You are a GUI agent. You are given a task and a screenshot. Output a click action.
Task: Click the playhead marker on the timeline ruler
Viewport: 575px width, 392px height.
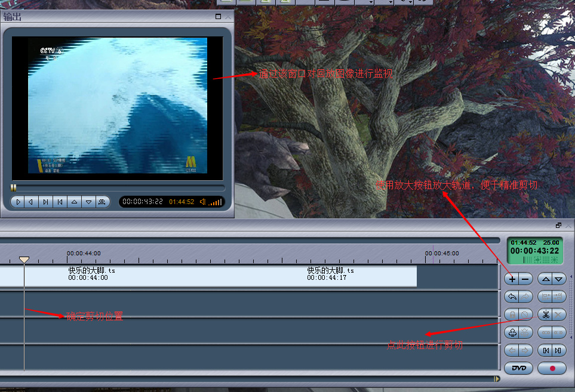(24, 260)
